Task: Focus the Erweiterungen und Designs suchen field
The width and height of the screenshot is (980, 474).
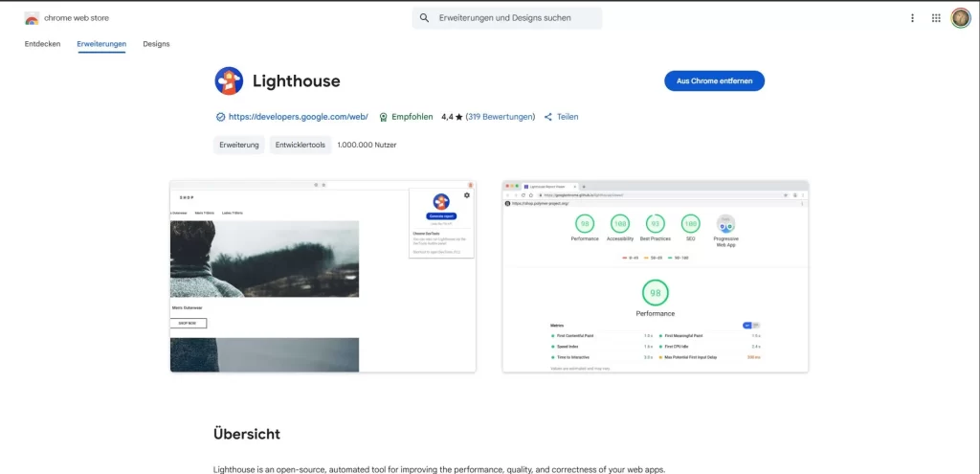Action: coord(507,18)
